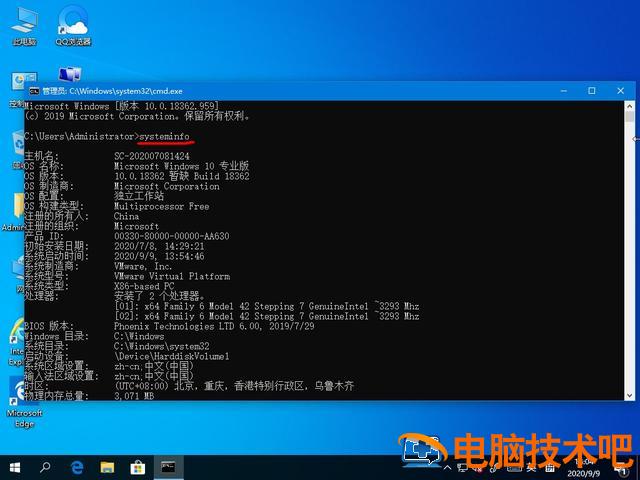The image size is (640, 480).
Task: Click 'Multiprocessor Free' value
Action: click(x=162, y=207)
